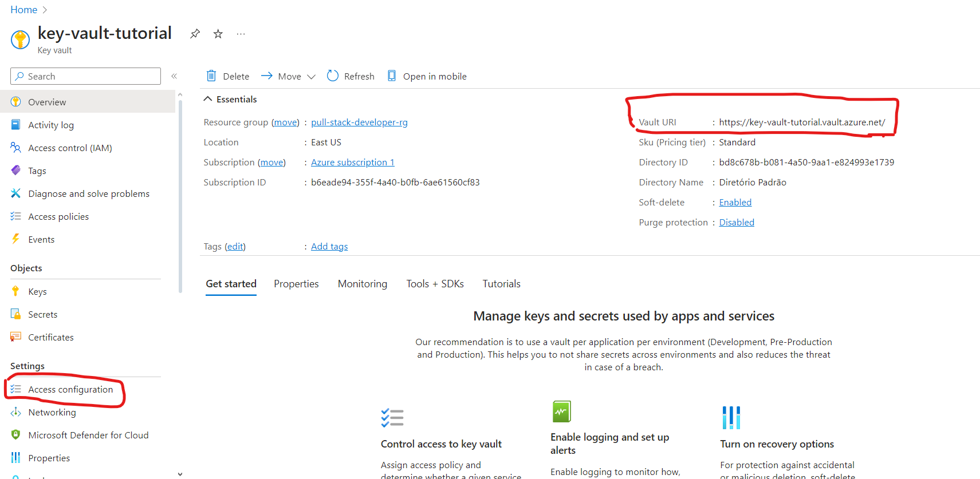Go to the Home breadcrumb
Image resolution: width=980 pixels, height=479 pixels.
23,10
